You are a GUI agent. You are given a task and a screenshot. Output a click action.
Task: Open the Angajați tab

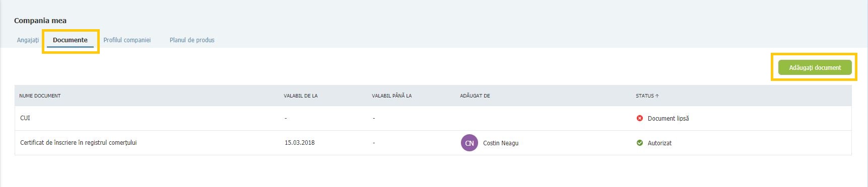tap(28, 40)
